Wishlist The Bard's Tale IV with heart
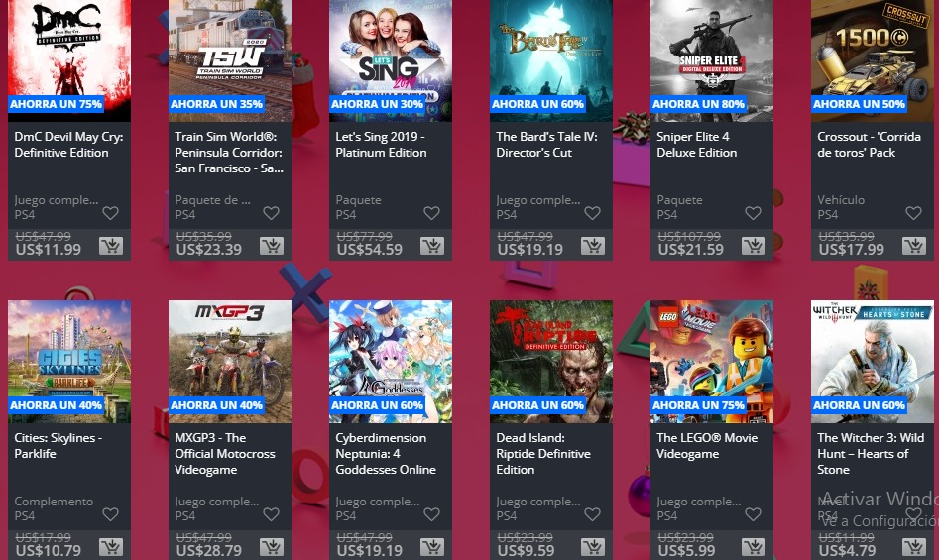 click(x=592, y=213)
